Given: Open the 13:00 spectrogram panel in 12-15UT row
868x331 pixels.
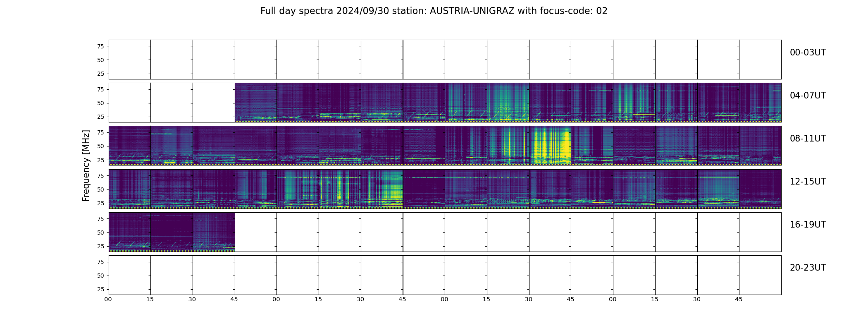Looking at the screenshot, I should [298, 189].
